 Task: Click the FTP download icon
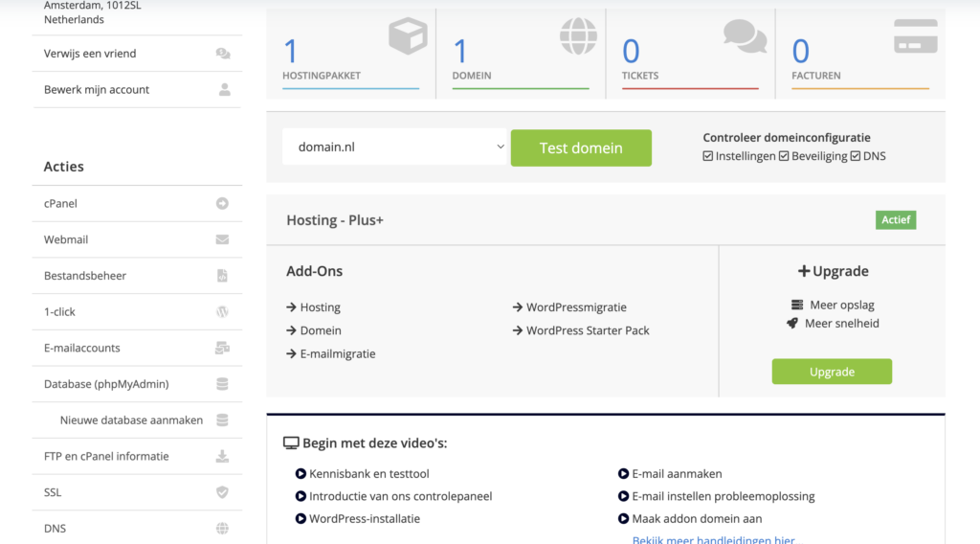222,456
